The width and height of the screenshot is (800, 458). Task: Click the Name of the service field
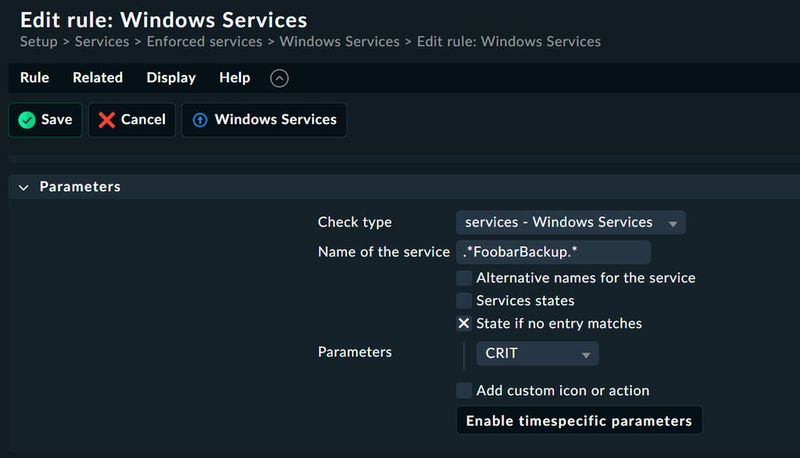point(553,252)
